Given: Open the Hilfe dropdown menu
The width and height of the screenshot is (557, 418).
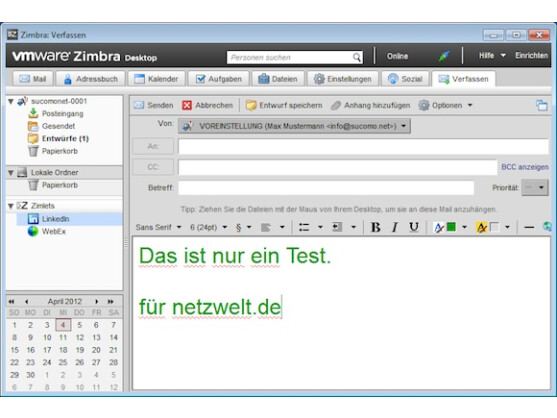Looking at the screenshot, I should pos(492,55).
